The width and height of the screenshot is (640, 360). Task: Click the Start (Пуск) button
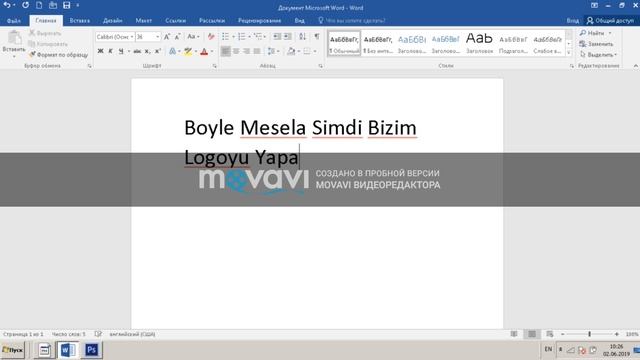click(x=13, y=350)
